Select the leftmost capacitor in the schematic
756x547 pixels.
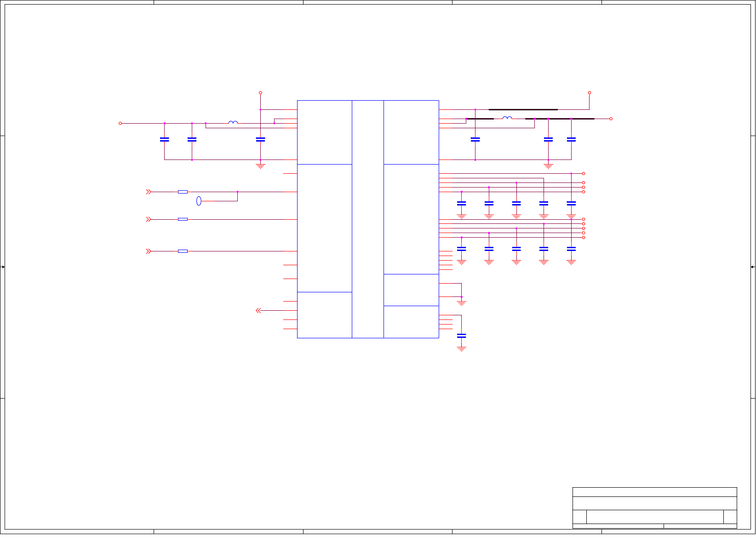(164, 139)
